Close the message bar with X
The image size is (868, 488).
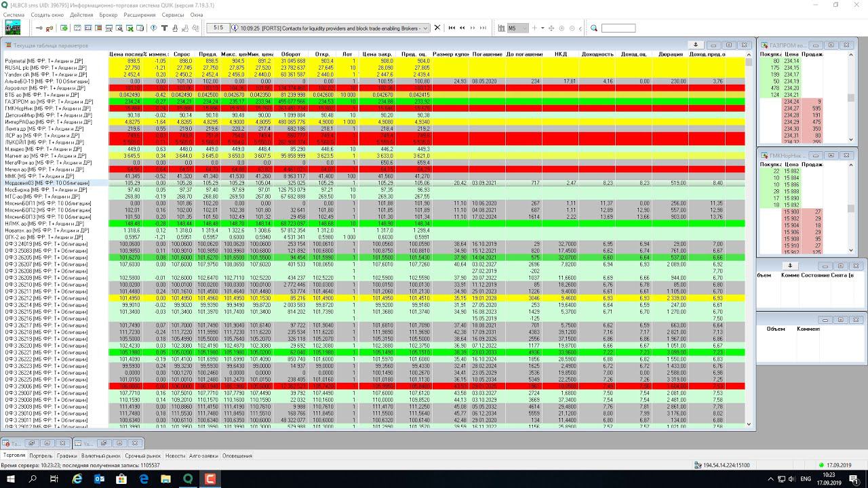pos(437,28)
